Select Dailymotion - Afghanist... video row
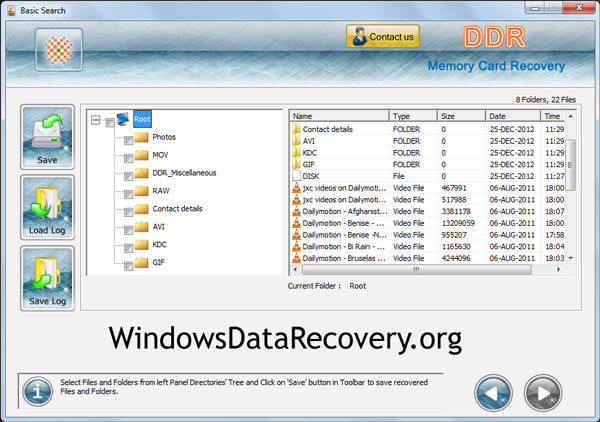 (428, 211)
